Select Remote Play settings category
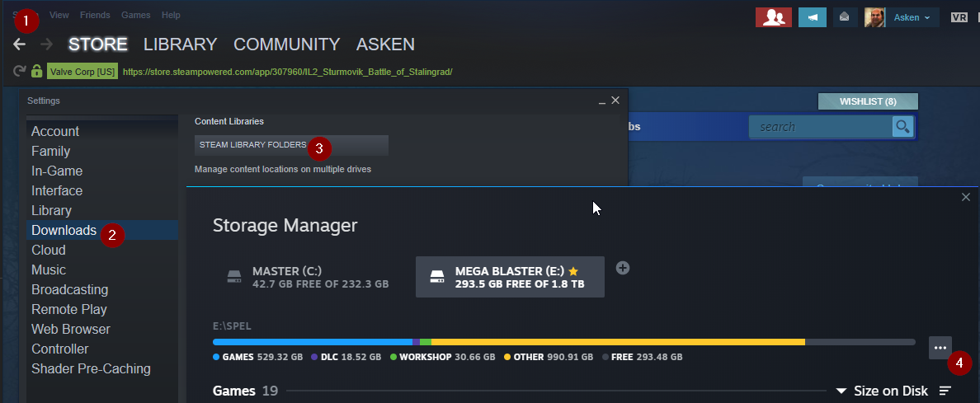 point(101,309)
